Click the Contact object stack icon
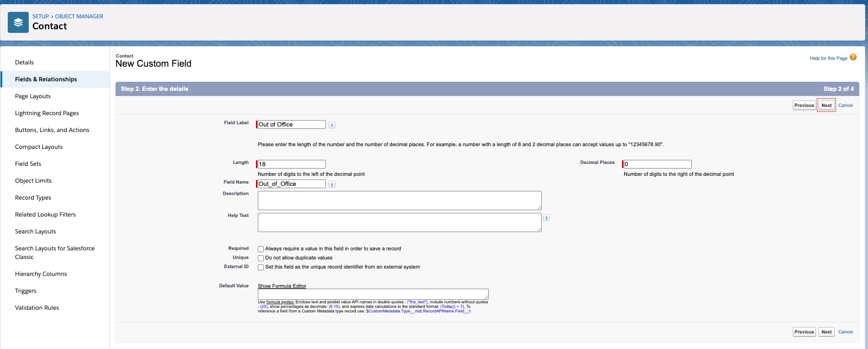 coord(18,22)
